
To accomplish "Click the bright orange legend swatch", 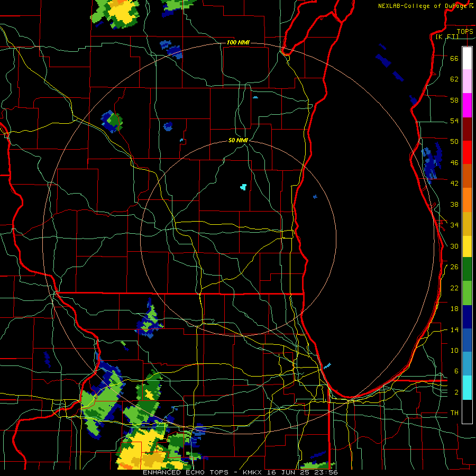I will pyautogui.click(x=467, y=200).
